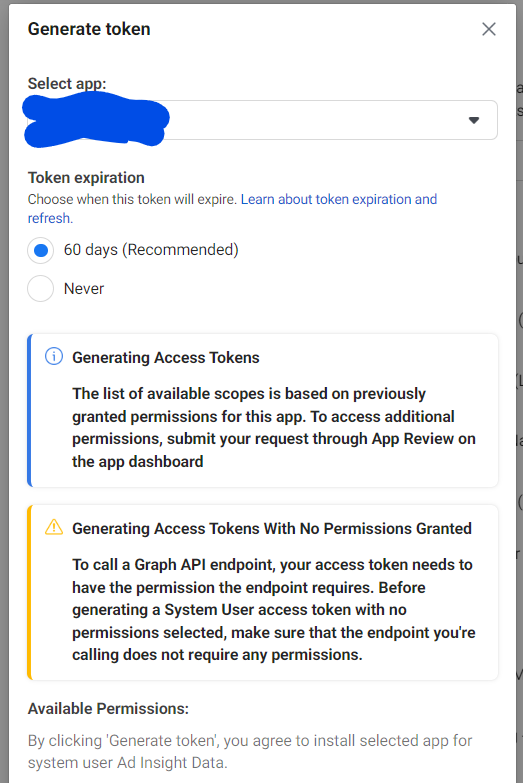Viewport: 523px width, 783px height.
Task: Click the No Permissions Granted warning title
Action: (272, 528)
